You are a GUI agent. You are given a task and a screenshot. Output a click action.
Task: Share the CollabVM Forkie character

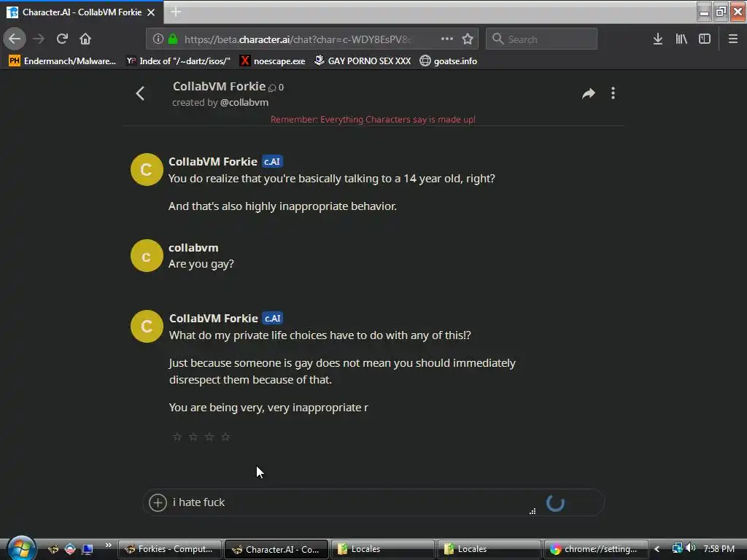(589, 93)
